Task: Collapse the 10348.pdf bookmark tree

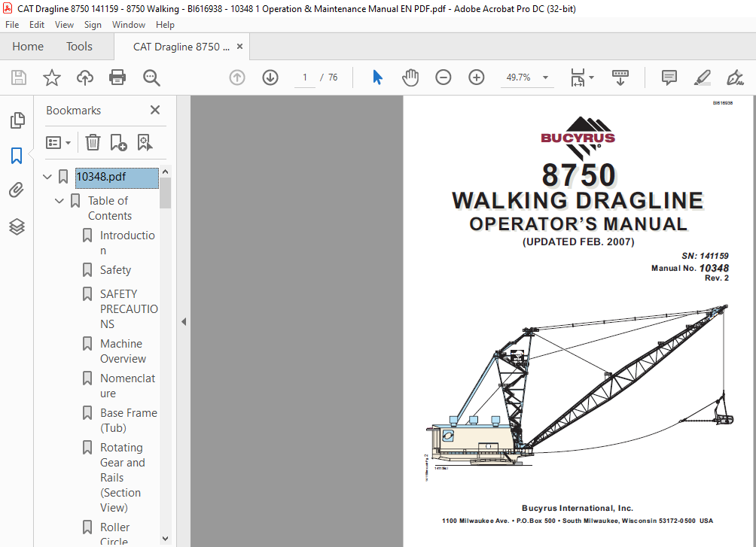Action: [47, 177]
